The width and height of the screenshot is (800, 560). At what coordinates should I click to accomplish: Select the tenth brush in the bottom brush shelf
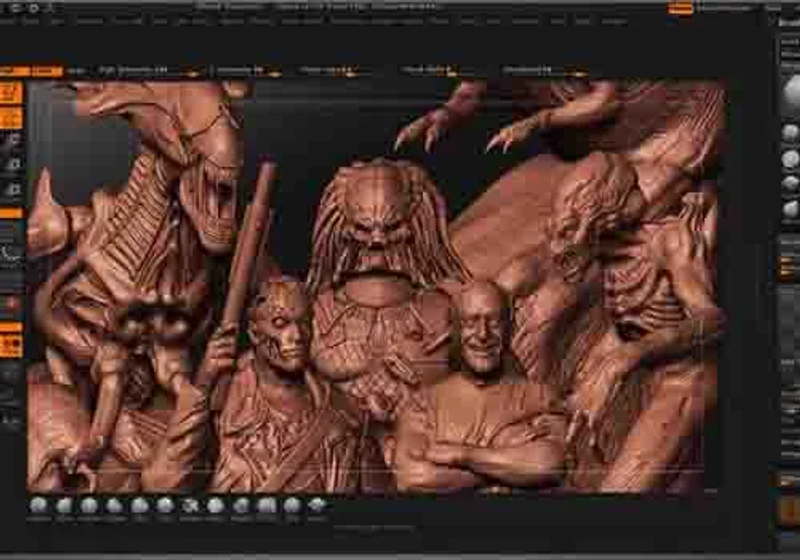click(266, 506)
